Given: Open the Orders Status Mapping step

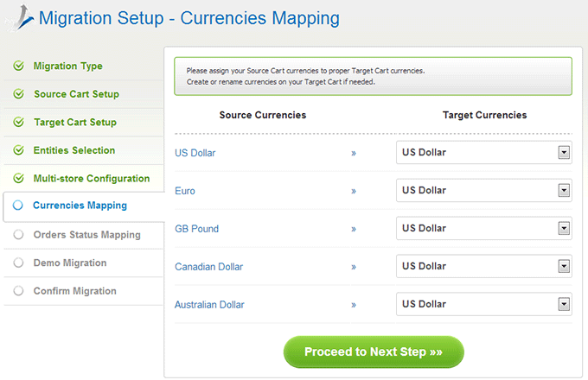Looking at the screenshot, I should click(x=87, y=235).
